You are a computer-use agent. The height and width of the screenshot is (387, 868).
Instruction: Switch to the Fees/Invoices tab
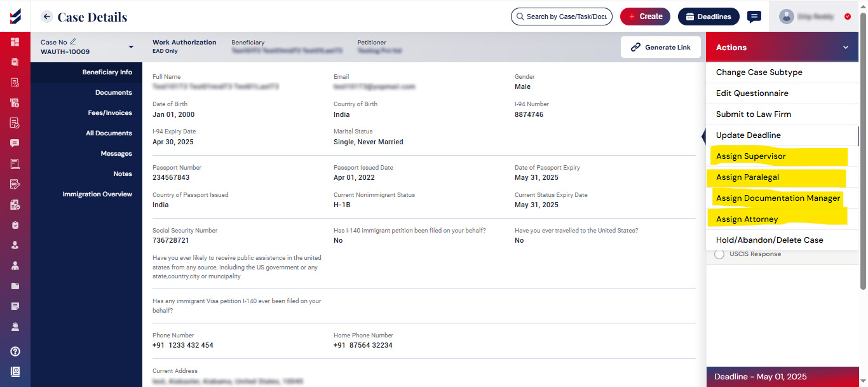point(110,113)
